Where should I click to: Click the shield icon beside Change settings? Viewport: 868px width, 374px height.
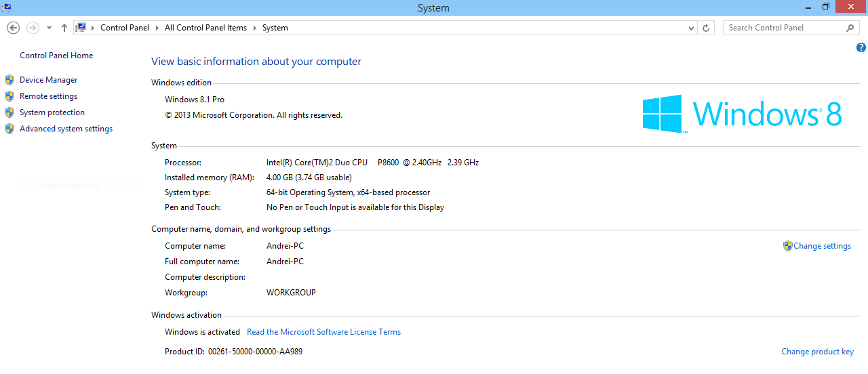pyautogui.click(x=787, y=246)
